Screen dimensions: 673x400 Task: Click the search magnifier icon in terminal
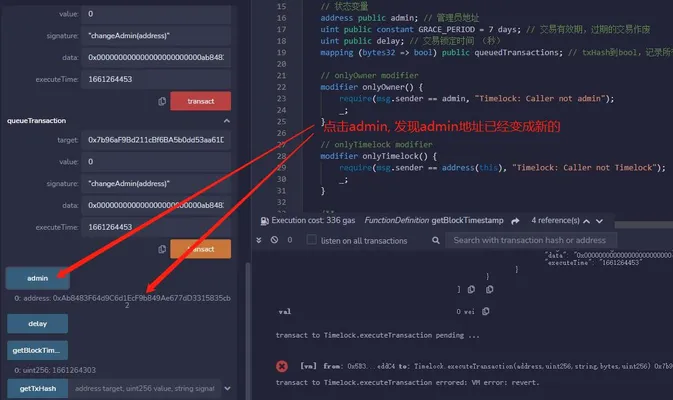436,240
